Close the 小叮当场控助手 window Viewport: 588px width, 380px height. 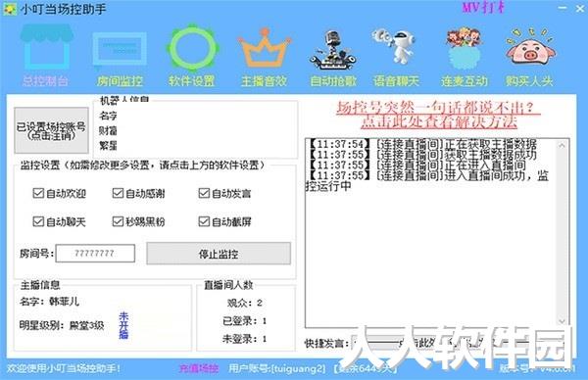pos(580,8)
